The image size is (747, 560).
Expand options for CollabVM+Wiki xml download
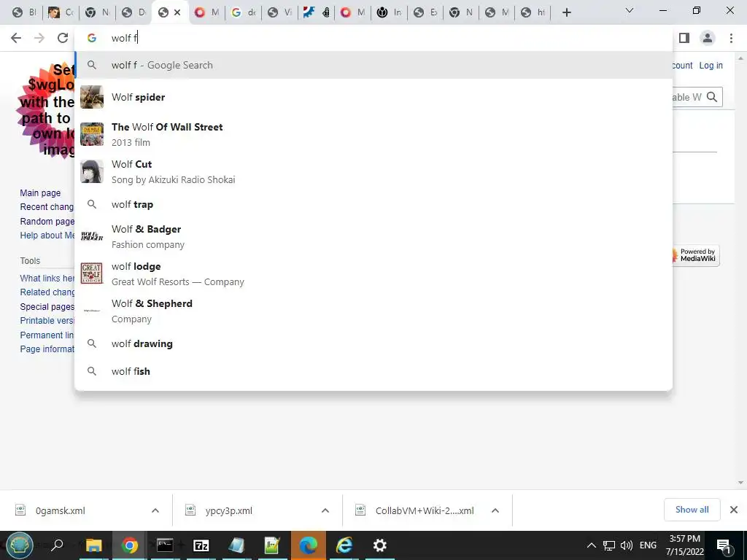(495, 510)
